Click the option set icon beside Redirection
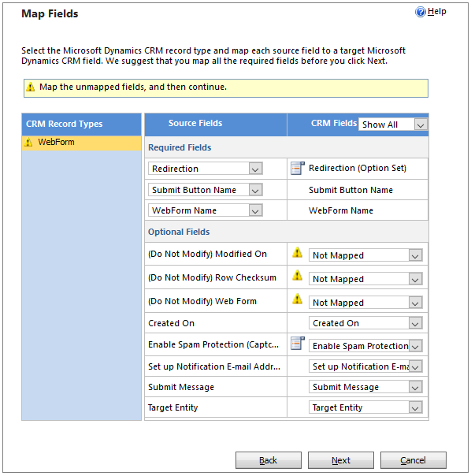 298,168
